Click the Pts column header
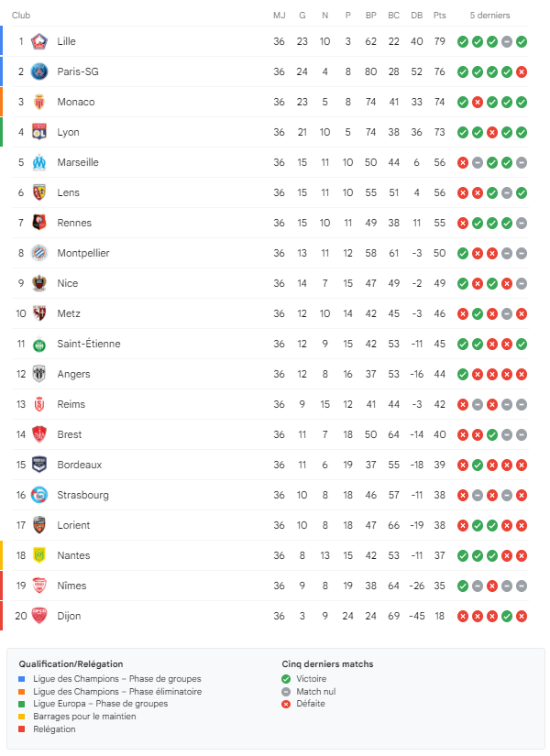 coord(439,16)
